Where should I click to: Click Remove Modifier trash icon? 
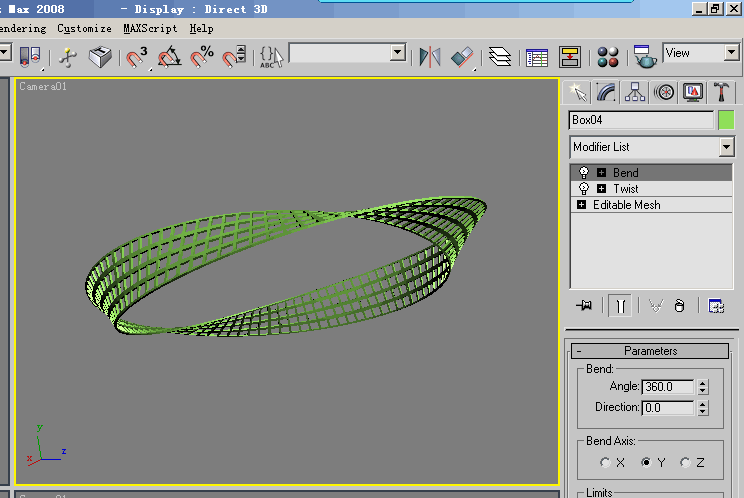click(x=679, y=306)
